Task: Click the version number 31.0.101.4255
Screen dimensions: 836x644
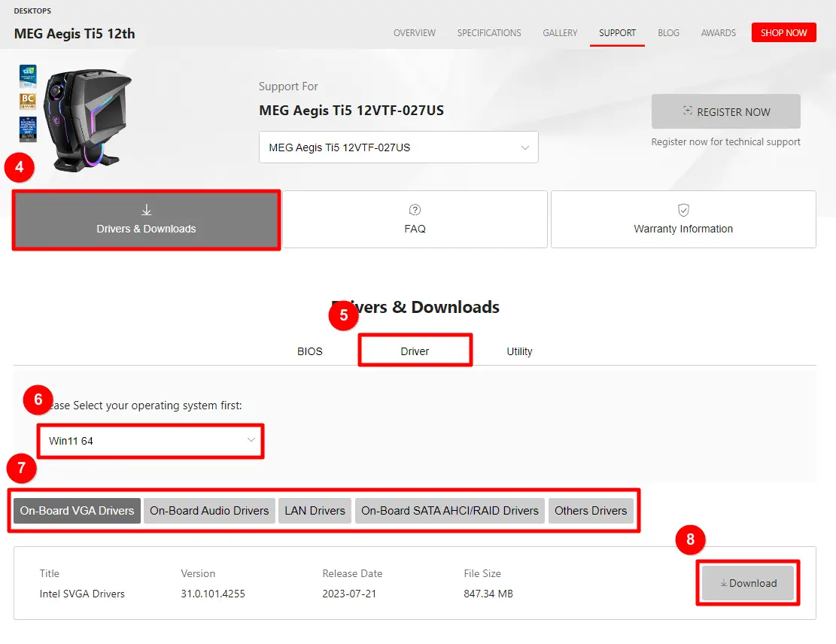Action: pos(213,594)
